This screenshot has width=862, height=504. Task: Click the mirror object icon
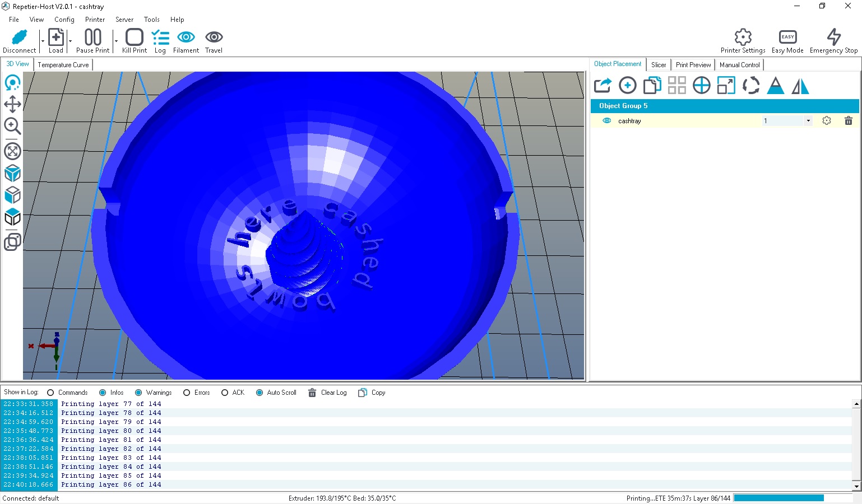(800, 86)
